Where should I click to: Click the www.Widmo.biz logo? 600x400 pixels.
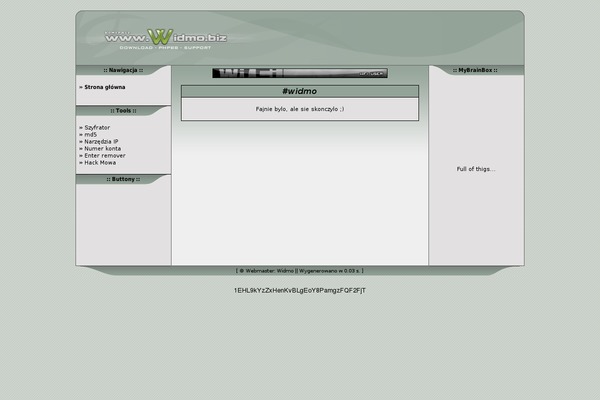pyautogui.click(x=165, y=37)
